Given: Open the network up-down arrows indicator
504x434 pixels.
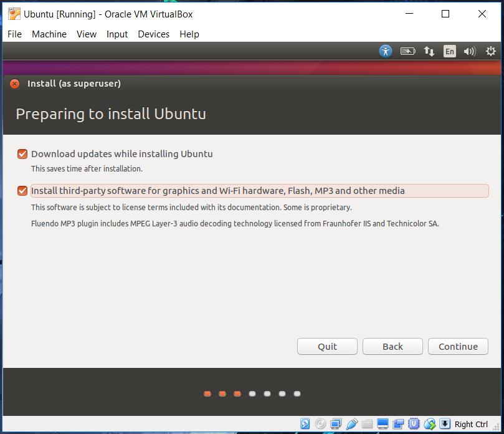Looking at the screenshot, I should pyautogui.click(x=429, y=51).
